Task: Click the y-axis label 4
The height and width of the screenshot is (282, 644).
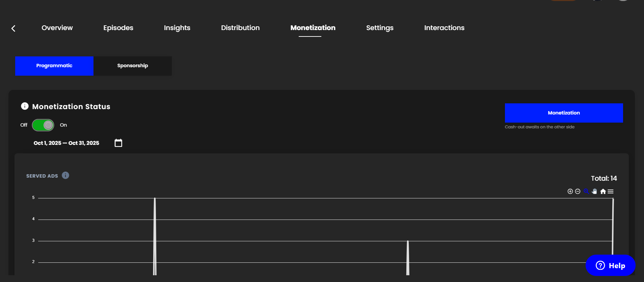Action: (33, 219)
